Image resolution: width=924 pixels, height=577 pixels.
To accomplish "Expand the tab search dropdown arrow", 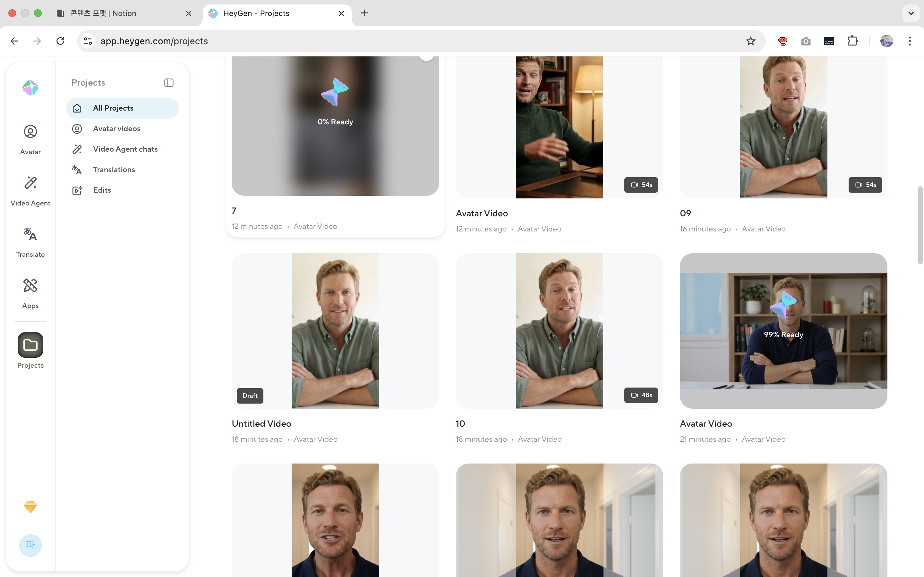I will tap(911, 13).
